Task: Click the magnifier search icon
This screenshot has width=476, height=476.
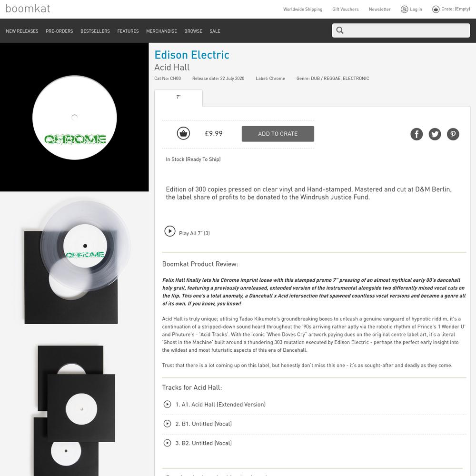Action: coord(340,30)
